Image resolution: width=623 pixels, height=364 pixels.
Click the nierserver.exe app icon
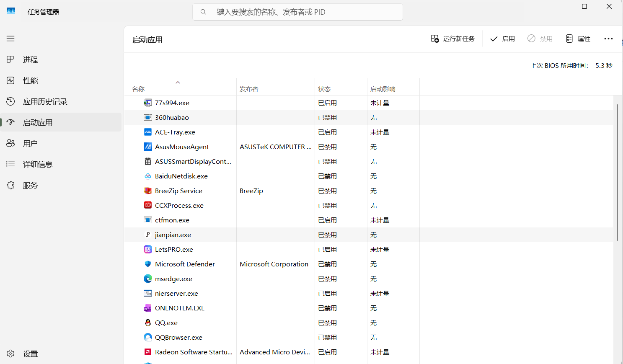(148, 293)
